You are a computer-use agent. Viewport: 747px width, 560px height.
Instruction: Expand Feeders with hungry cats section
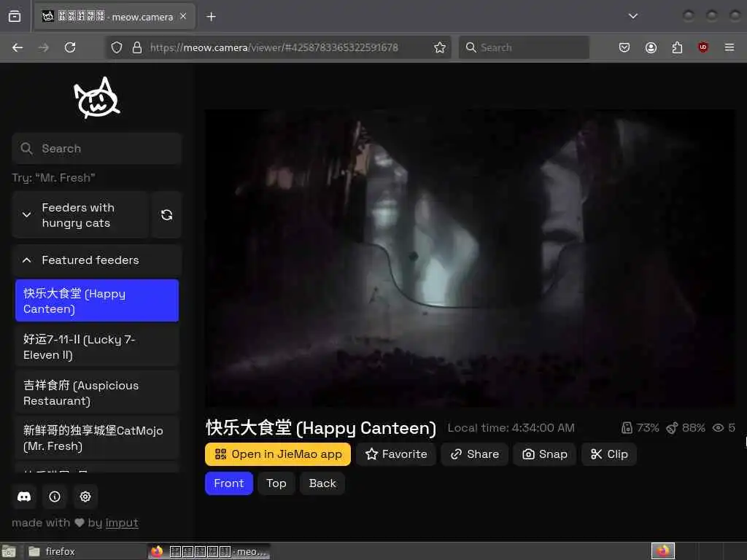point(80,215)
